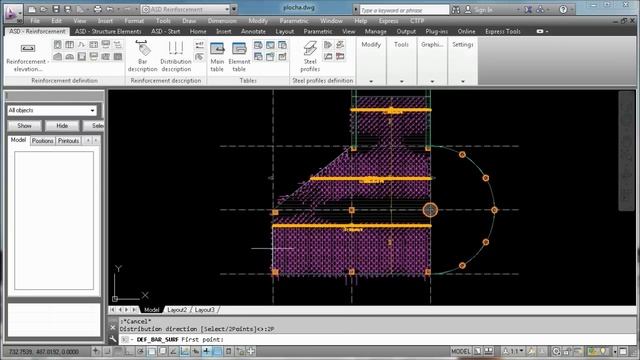Switch to Layout3 drawing tab

[x=204, y=310]
